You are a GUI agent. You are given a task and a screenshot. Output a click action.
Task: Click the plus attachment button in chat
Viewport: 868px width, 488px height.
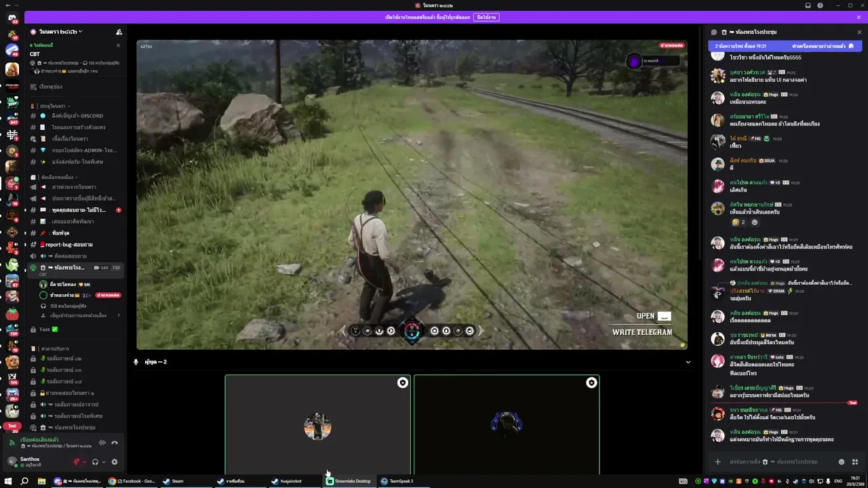point(717,462)
